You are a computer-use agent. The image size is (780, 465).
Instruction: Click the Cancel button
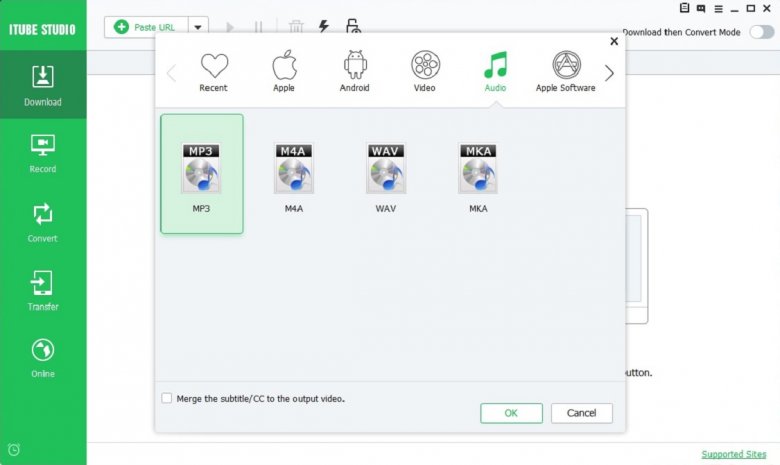coord(582,413)
